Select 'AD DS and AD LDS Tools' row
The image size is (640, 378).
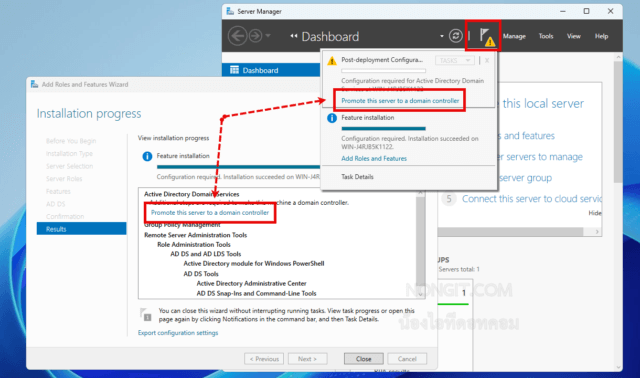pyautogui.click(x=206, y=254)
